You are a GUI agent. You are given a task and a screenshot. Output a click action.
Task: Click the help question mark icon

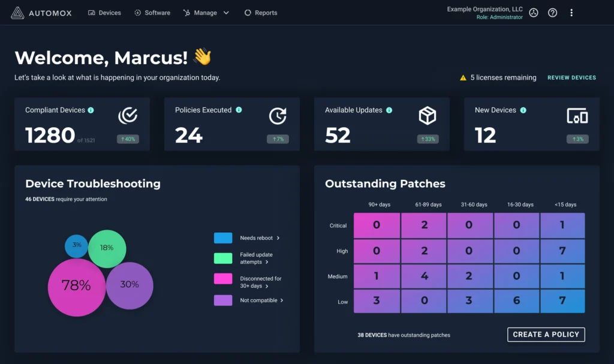552,13
